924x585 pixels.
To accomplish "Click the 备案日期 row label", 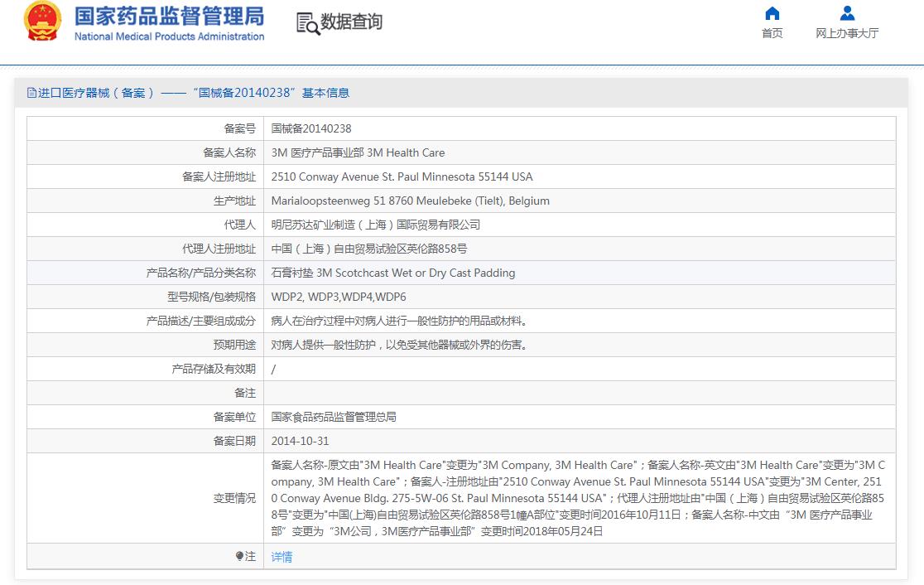I will [234, 441].
